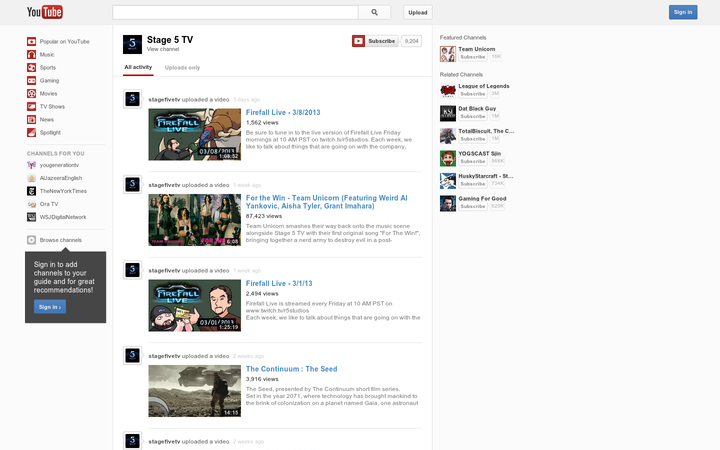Open League of Legends channel name link
The height and width of the screenshot is (450, 720).
pos(484,86)
